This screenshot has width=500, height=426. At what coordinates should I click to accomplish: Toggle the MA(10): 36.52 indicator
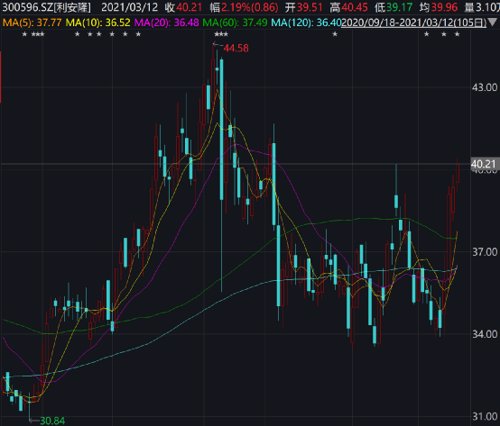click(98, 23)
